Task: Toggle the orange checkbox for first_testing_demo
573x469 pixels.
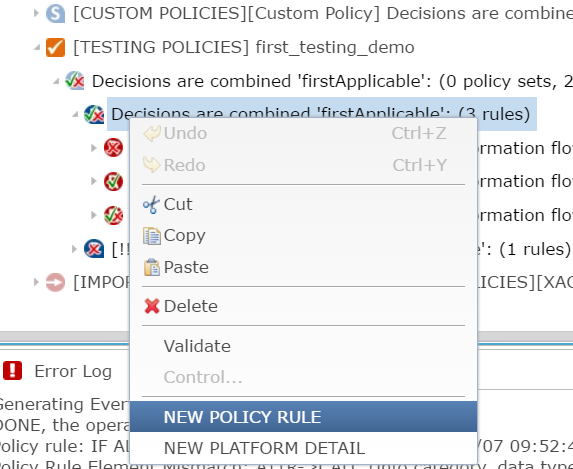Action: coord(56,48)
